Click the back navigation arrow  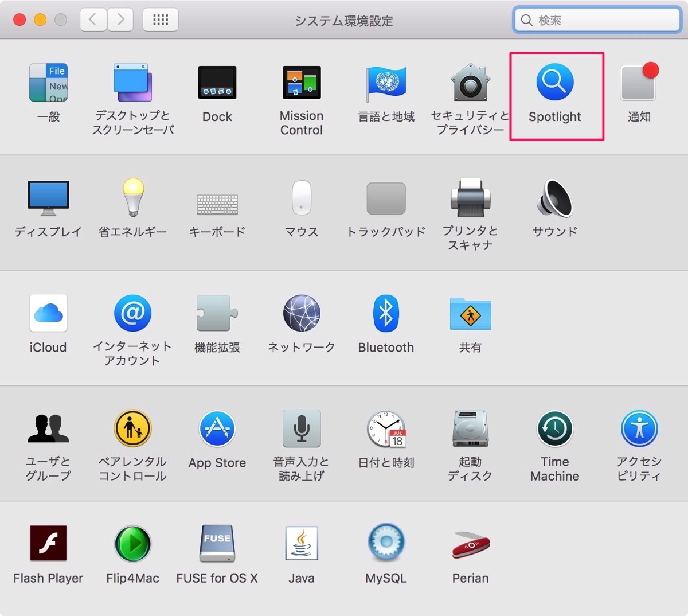[93, 19]
